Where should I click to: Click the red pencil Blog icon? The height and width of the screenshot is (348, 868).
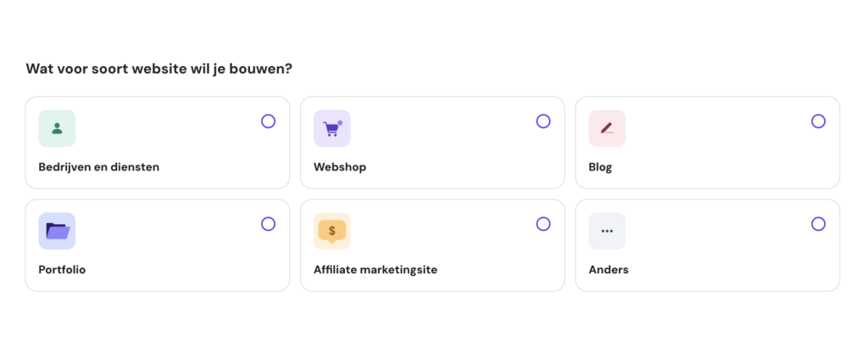point(607,128)
